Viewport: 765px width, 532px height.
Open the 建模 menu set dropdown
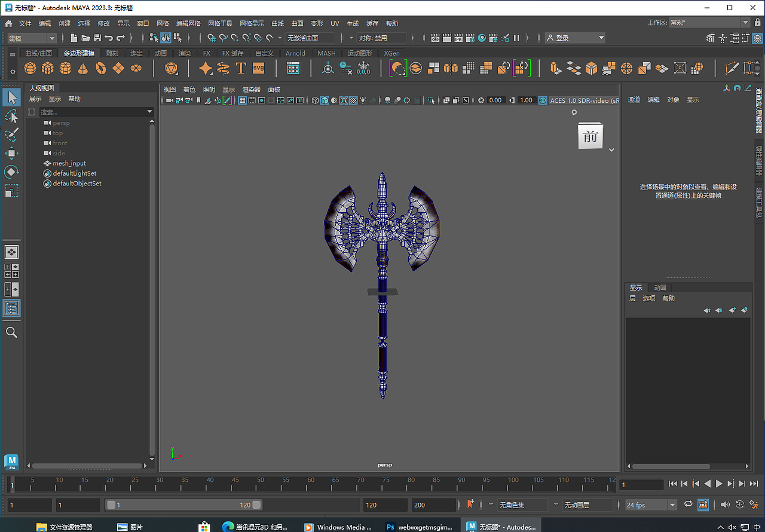pyautogui.click(x=32, y=38)
